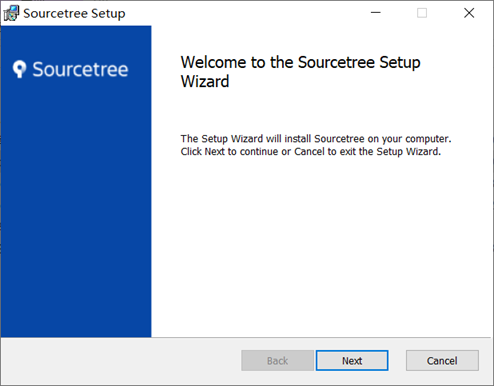The height and width of the screenshot is (386, 494).
Task: Click the 'Sourcetree' wordmark in the blue sidebar
Action: tap(80, 69)
